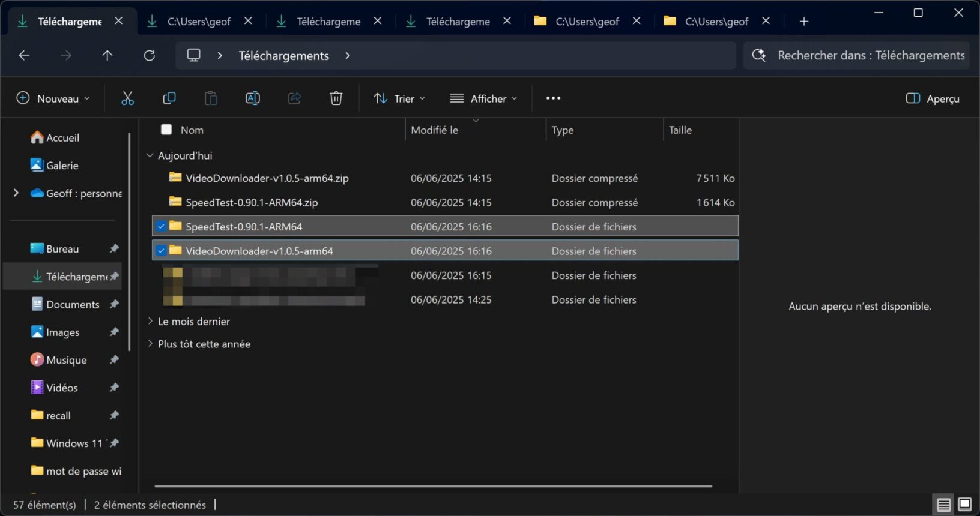Uncheck the VideoDownloader-v1.0.5-arm64 folder checkbox
This screenshot has width=980, height=516.
point(161,251)
